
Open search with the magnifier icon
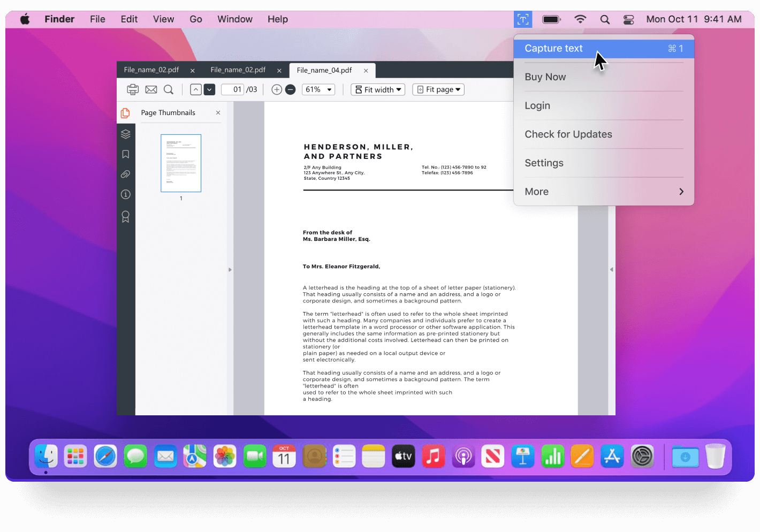[169, 89]
